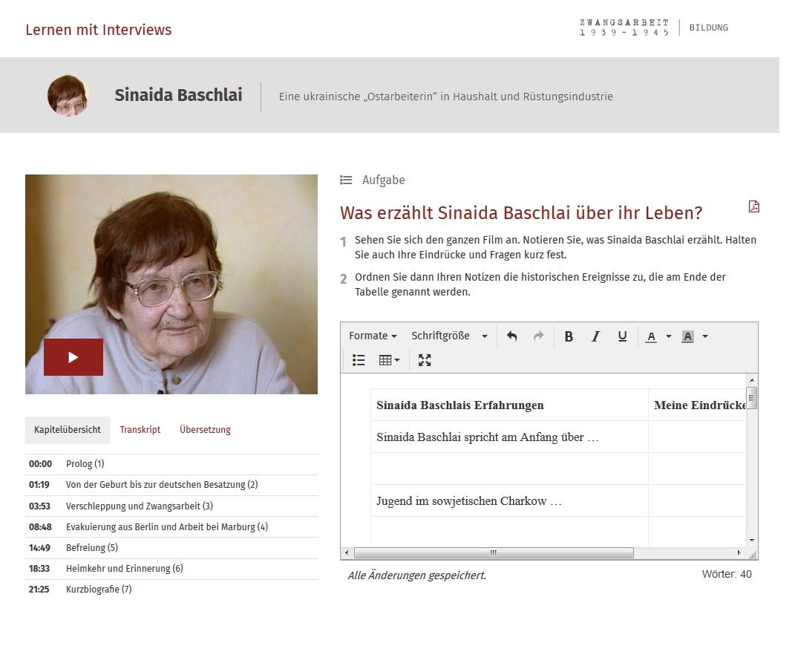Screen dimensions: 798x672
Task: Open the background color dropdown arrow
Action: pyautogui.click(x=705, y=336)
